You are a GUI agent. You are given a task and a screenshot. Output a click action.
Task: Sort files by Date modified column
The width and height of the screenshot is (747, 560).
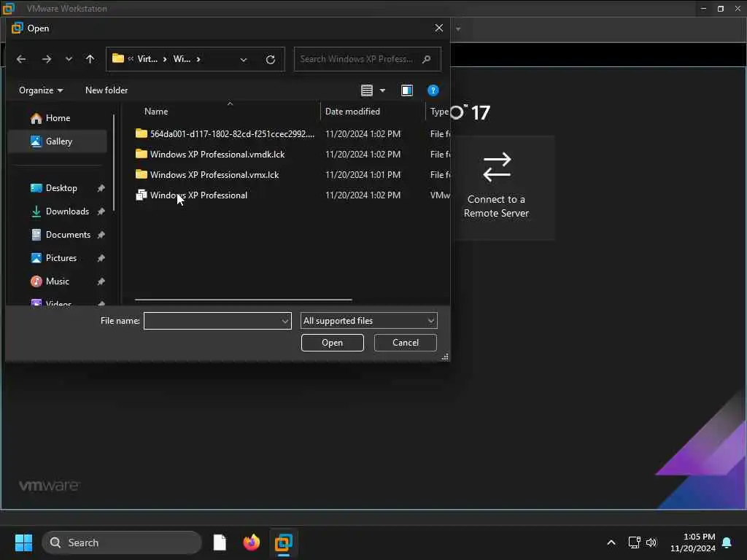(x=352, y=112)
